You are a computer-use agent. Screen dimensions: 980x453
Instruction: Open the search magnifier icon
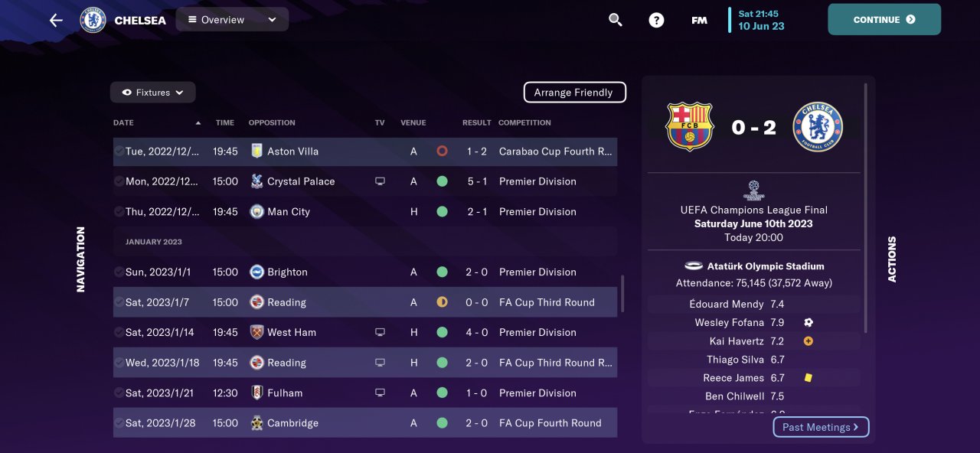point(616,20)
